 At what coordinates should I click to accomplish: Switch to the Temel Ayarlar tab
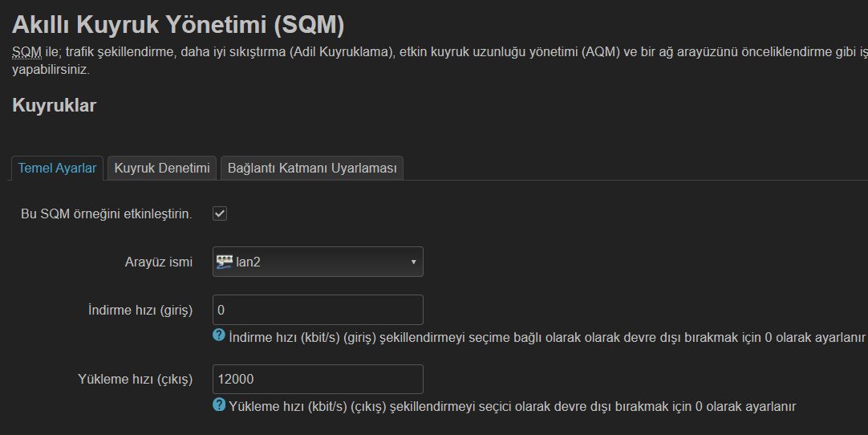[x=57, y=168]
